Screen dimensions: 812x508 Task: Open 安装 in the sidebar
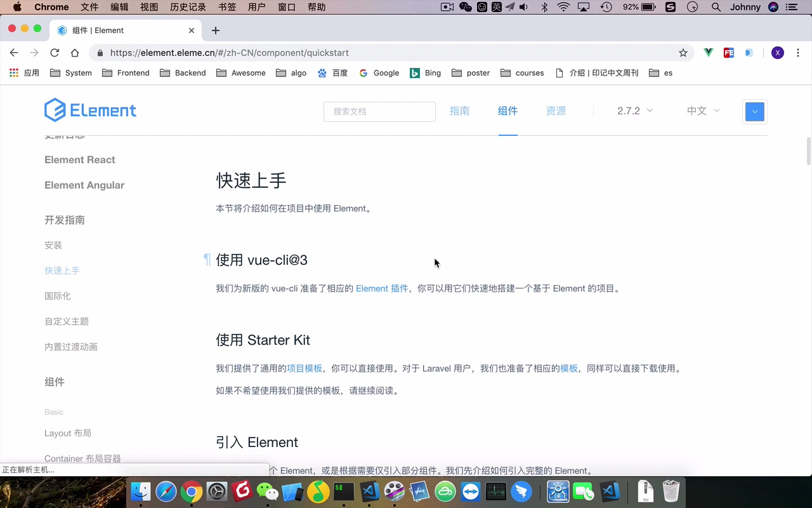tap(53, 245)
